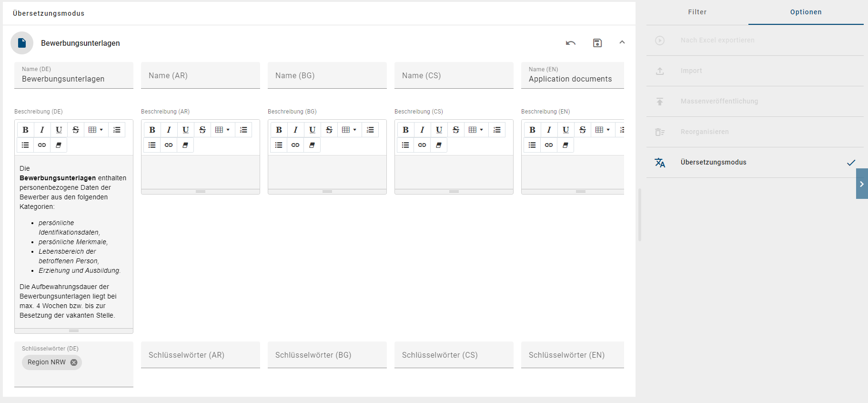Insert link in Beschreibung (DE) editor

(42, 145)
